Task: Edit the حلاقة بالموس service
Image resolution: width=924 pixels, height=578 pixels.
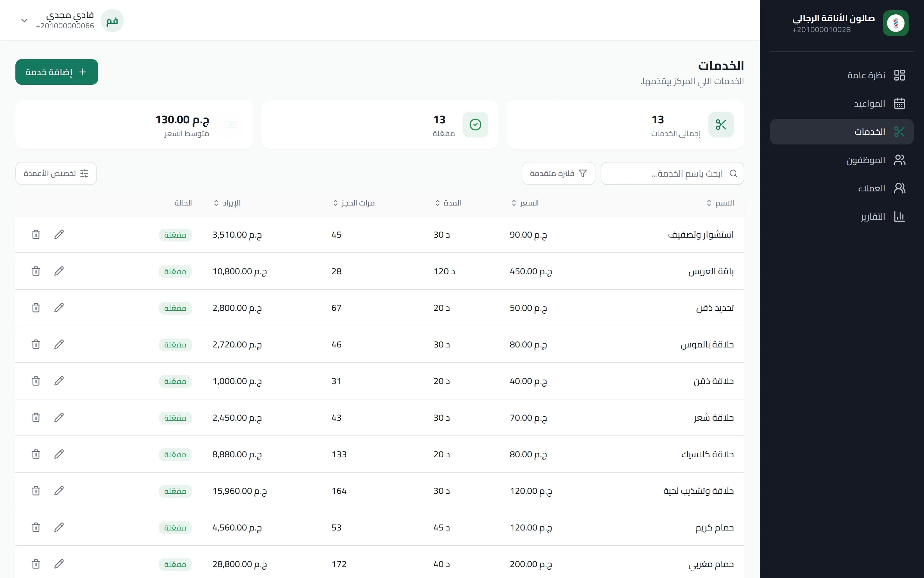Action: 59,345
